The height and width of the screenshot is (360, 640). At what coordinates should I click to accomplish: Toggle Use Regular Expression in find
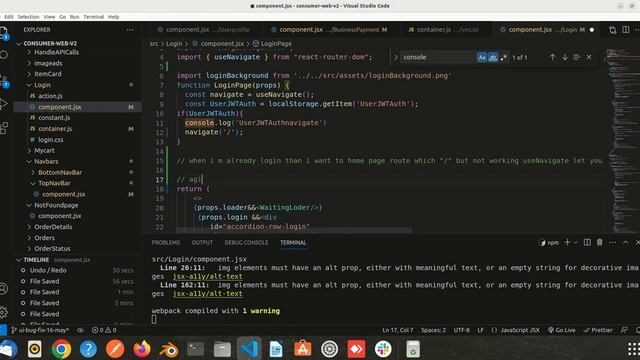[x=504, y=58]
